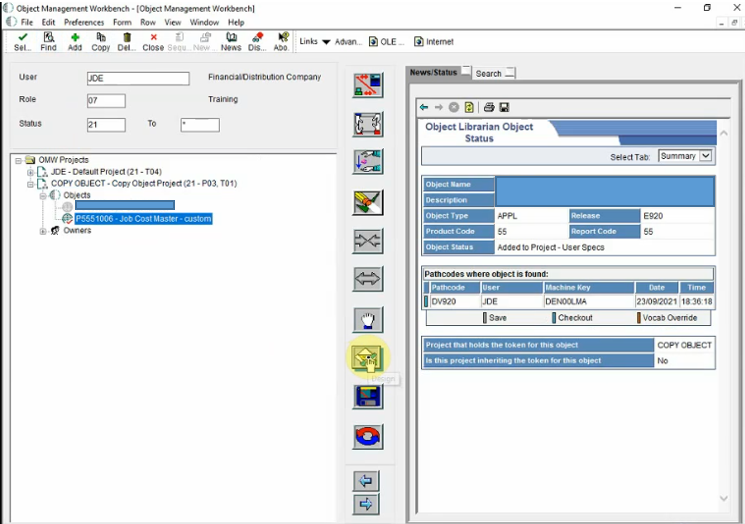Open the File menu
Viewport: 745px width, 524px height.
pyautogui.click(x=27, y=22)
